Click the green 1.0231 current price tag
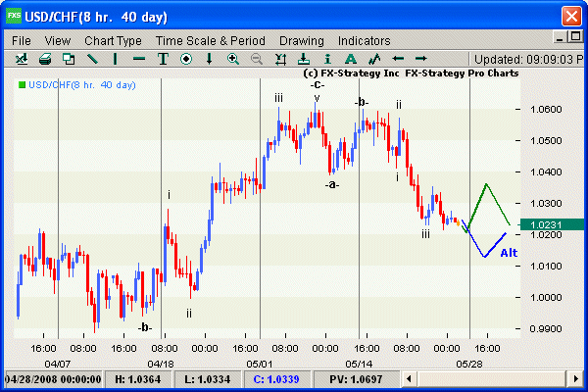 pos(552,224)
